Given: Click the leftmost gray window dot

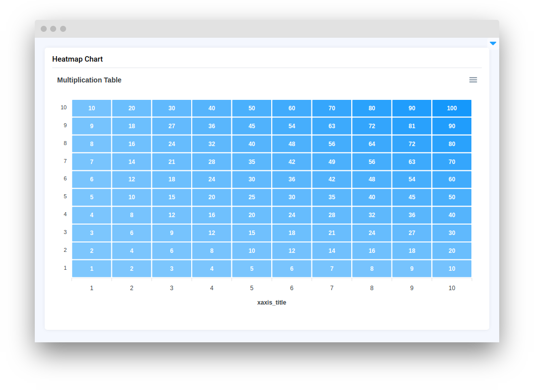Looking at the screenshot, I should point(44,29).
